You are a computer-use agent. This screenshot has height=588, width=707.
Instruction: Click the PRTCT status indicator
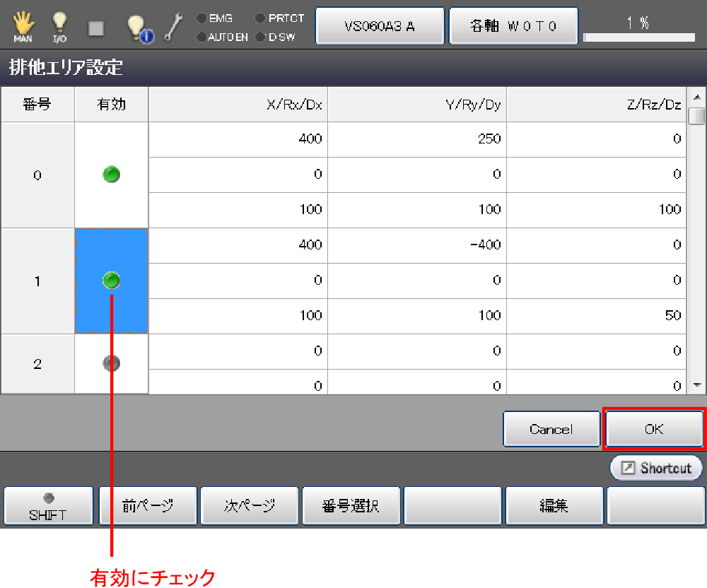coord(280,18)
